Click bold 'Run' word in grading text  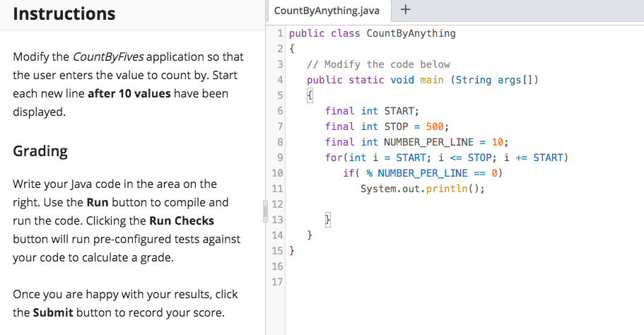tap(98, 202)
